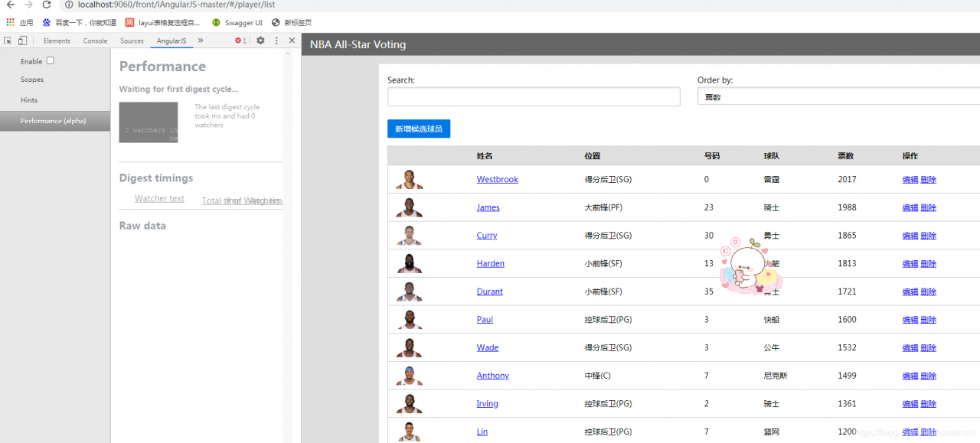This screenshot has width=980, height=443.
Task: Open Hints in Batarang sidebar
Action: coord(29,100)
